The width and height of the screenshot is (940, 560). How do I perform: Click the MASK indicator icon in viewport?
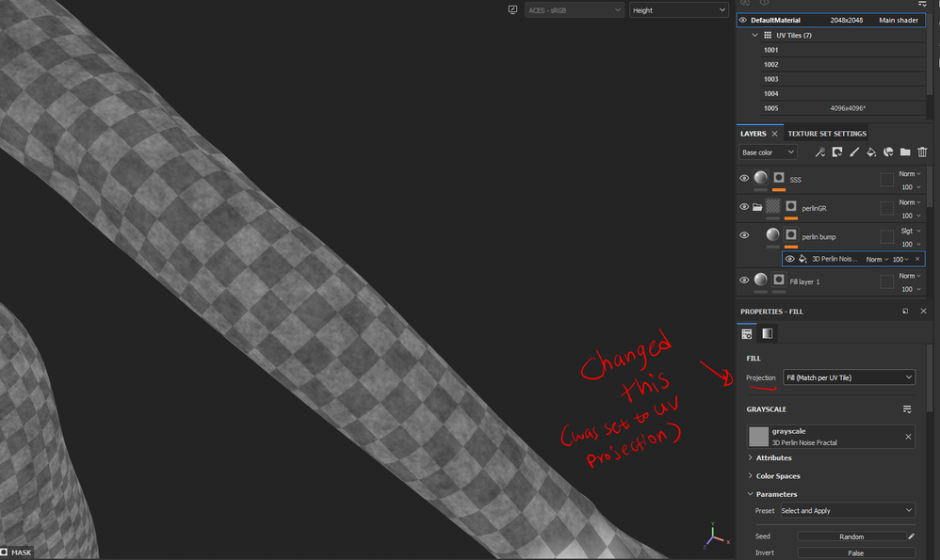[4, 552]
